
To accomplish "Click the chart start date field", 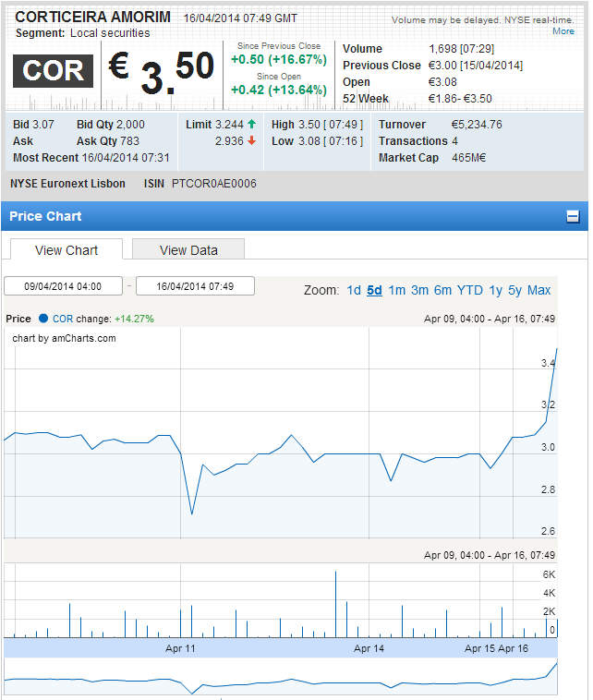I will (63, 286).
